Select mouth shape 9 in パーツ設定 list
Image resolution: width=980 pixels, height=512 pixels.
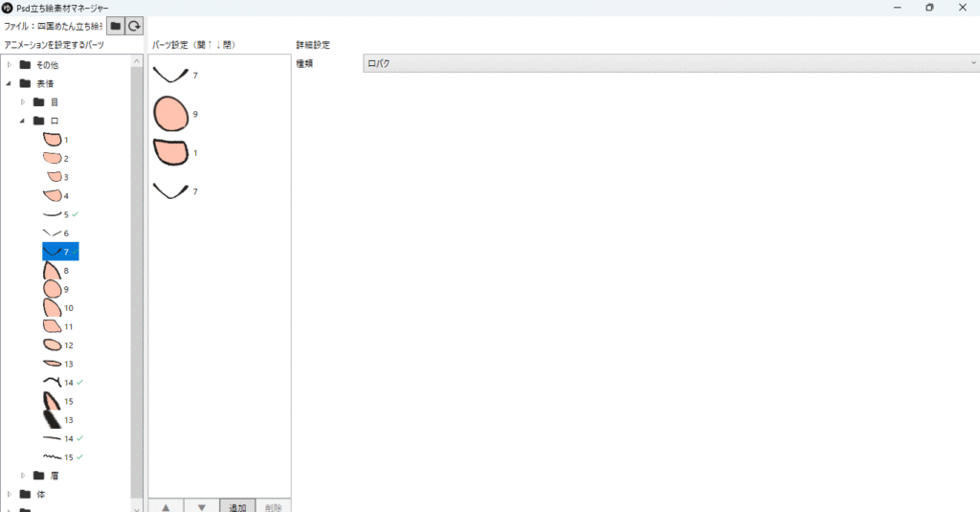[x=173, y=114]
